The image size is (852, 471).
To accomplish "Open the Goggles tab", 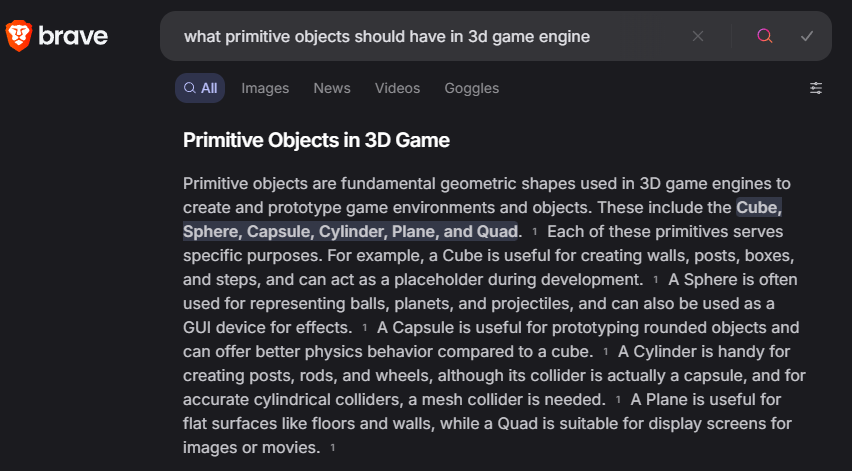I will coord(472,88).
